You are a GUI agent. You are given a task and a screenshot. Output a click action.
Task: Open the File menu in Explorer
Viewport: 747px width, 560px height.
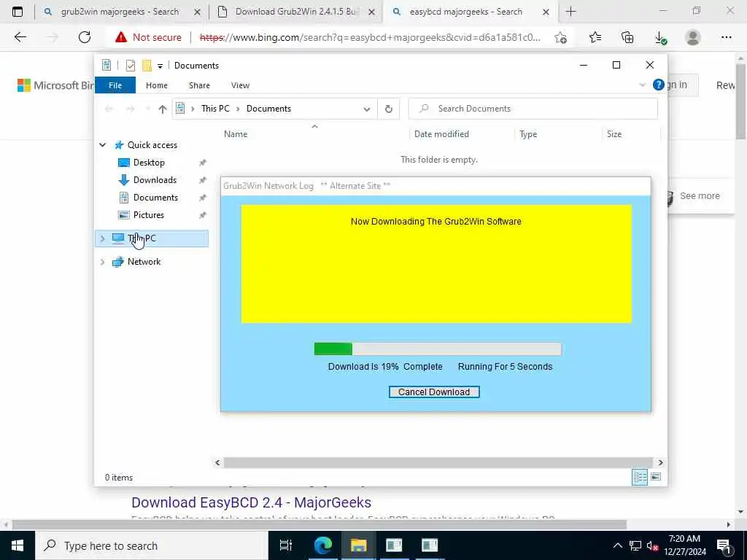(115, 85)
